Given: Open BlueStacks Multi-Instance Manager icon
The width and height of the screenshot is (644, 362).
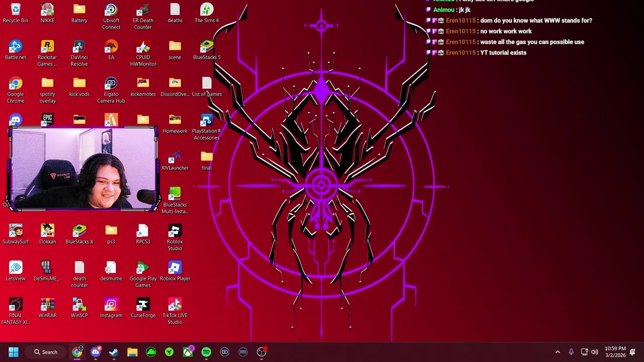Looking at the screenshot, I should click(x=175, y=201).
